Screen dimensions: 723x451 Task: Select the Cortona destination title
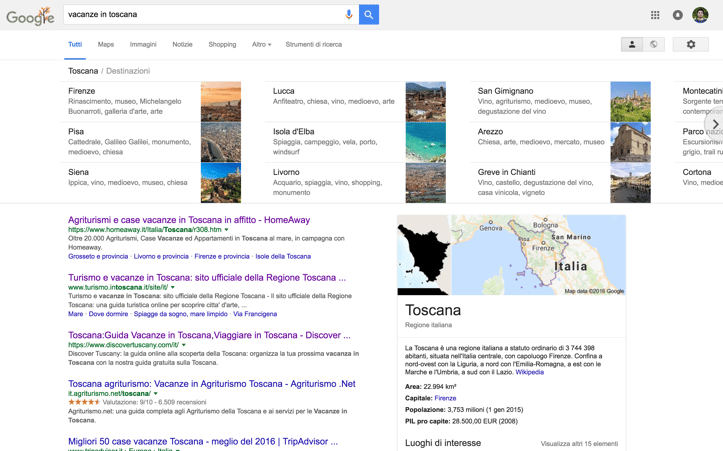697,172
